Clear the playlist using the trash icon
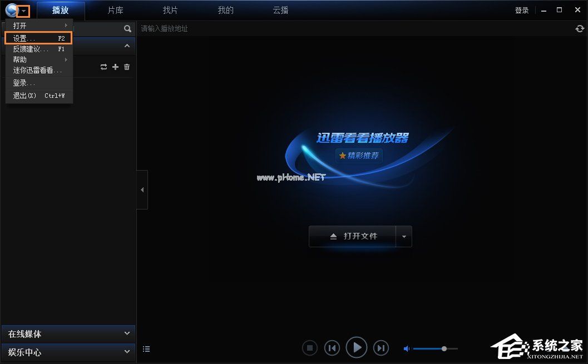The width and height of the screenshot is (588, 364). [x=127, y=67]
